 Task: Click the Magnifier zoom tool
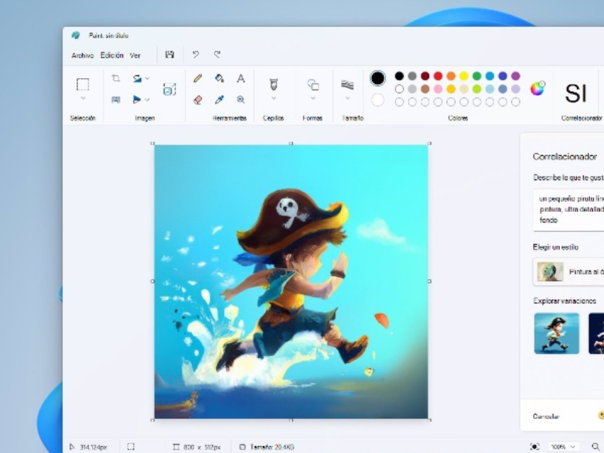(x=241, y=100)
